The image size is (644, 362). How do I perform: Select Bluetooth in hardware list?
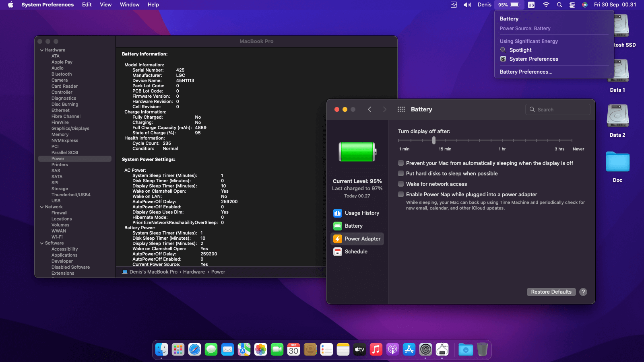(62, 74)
